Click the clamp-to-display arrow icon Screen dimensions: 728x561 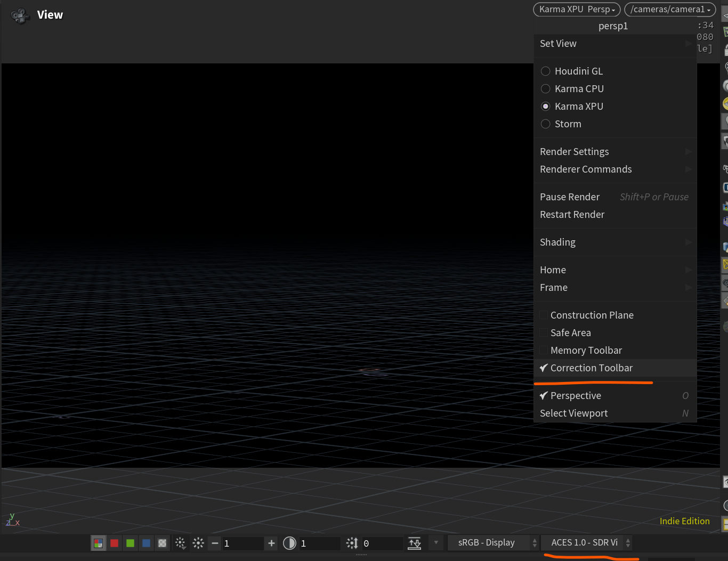(415, 543)
